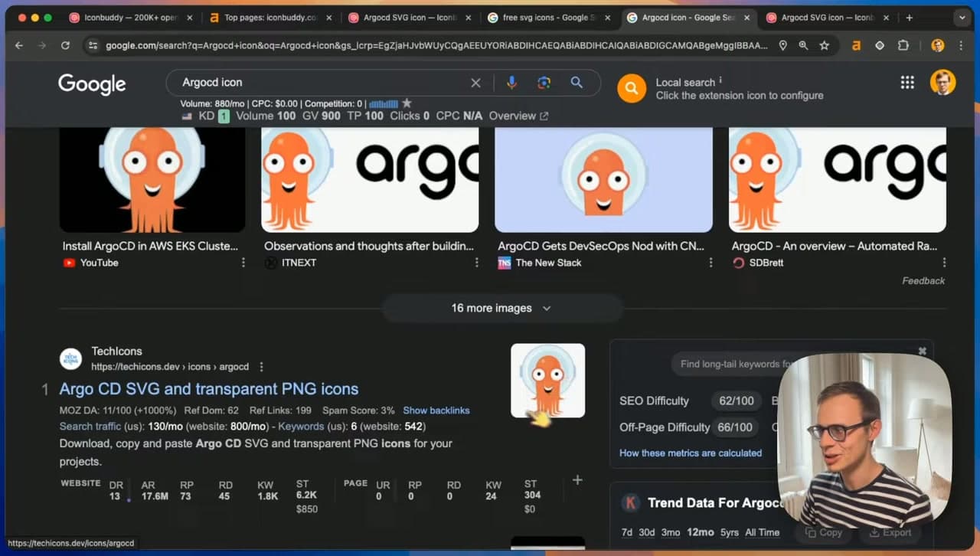Screen dimensions: 980x556
Task: Click Show backlinks link
Action: click(436, 410)
